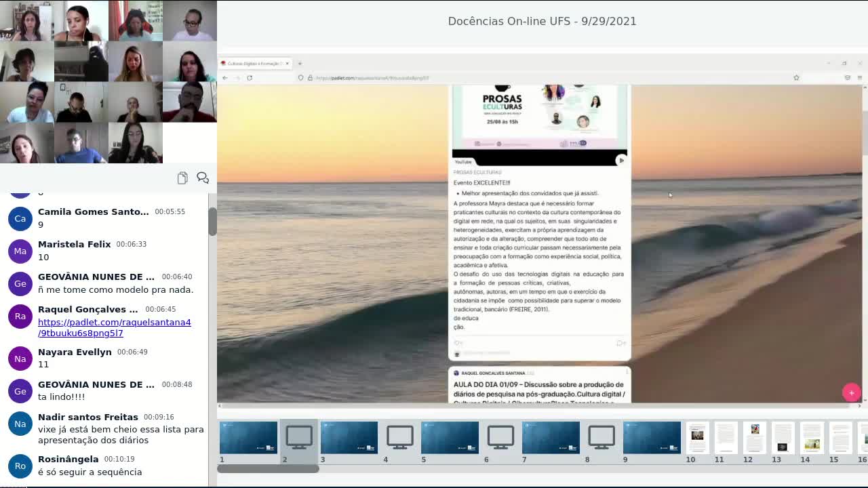Click Raquel Gonçalves avatar
The image size is (868, 488).
[x=20, y=316]
